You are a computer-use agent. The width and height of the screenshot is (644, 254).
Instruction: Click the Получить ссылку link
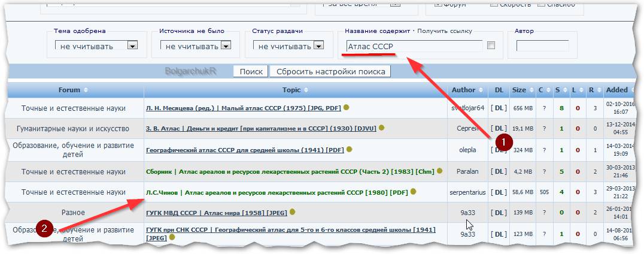(445, 31)
